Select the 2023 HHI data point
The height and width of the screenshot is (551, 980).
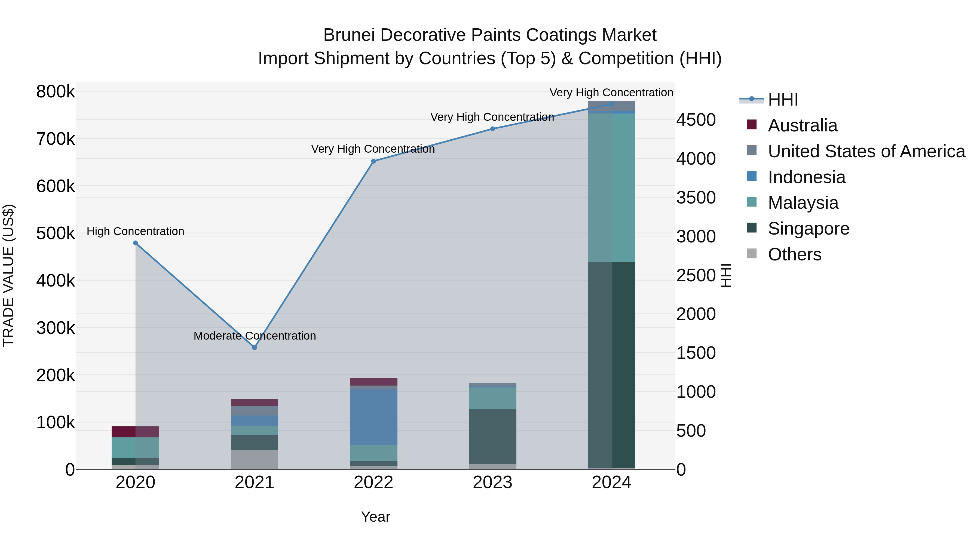point(493,129)
